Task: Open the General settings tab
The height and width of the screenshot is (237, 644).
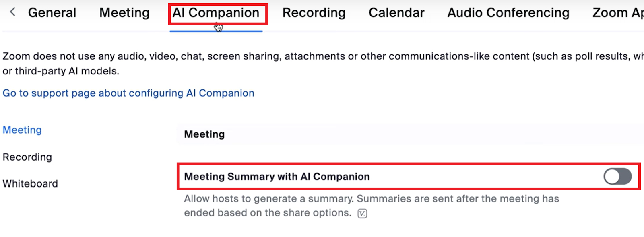Action: [x=52, y=12]
